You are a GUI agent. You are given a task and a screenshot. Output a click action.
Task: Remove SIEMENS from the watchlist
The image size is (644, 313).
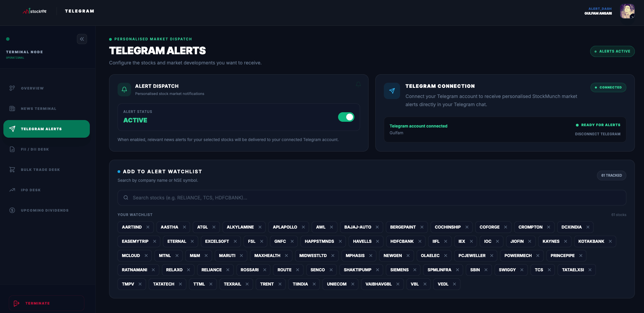click(415, 270)
